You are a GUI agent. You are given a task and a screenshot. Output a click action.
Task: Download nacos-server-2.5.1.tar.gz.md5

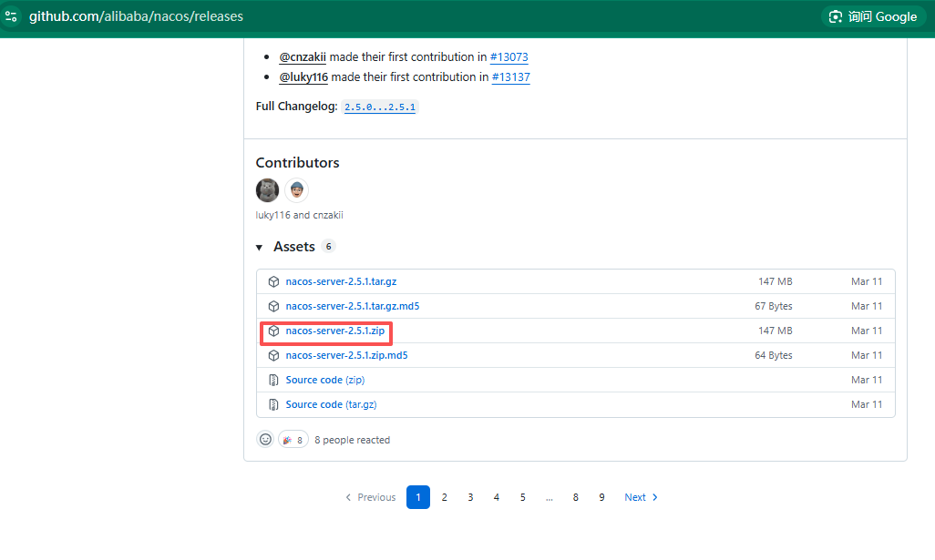tap(353, 306)
